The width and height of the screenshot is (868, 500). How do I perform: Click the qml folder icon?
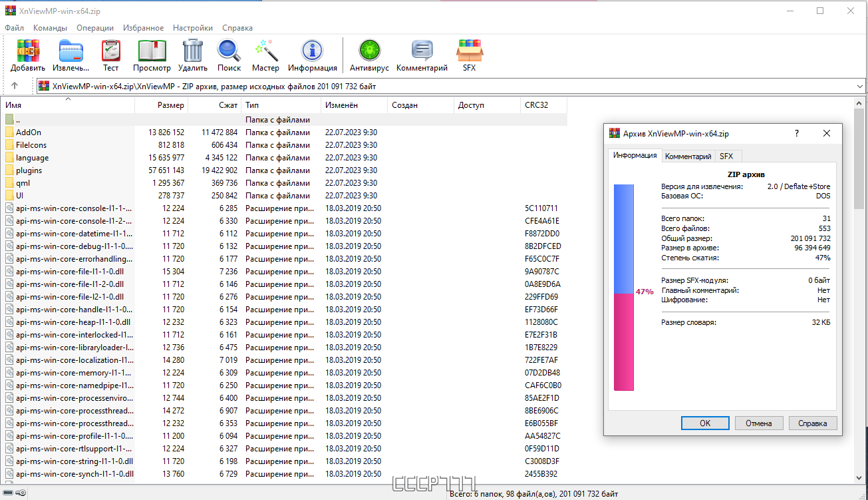pyautogui.click(x=9, y=183)
